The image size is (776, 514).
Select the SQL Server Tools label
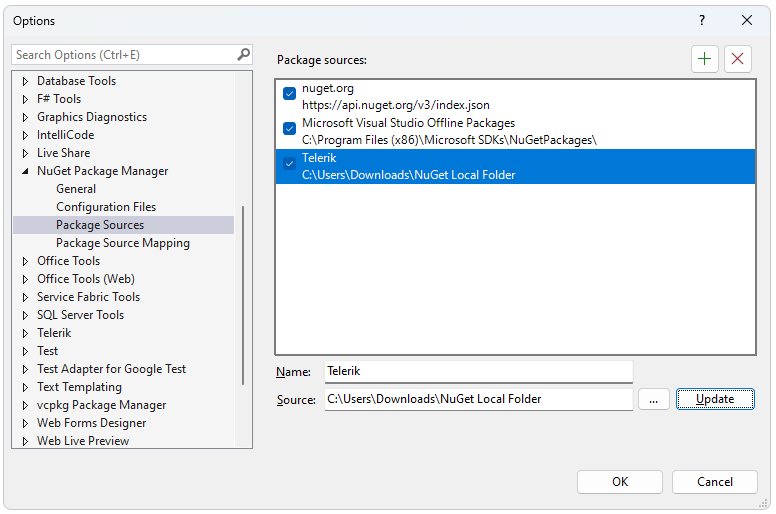[x=80, y=315]
